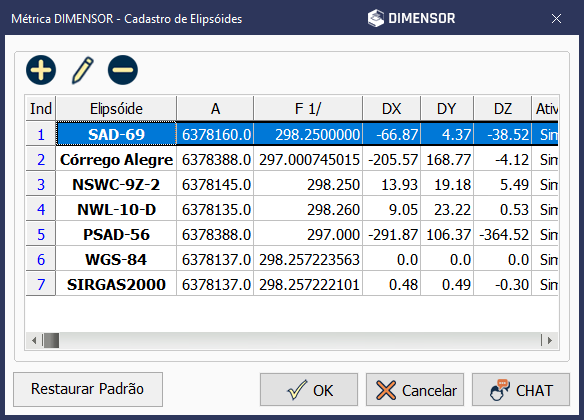This screenshot has height=420, width=584.
Task: Click the horizontal scrollbar right arrow
Action: pos(550,340)
